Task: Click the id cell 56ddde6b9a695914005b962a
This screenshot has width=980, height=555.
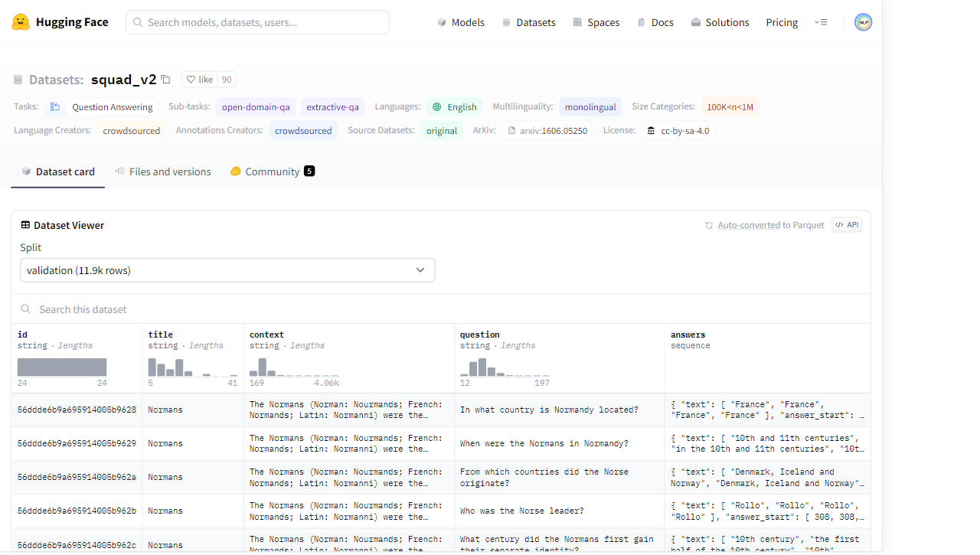Action: (x=77, y=478)
